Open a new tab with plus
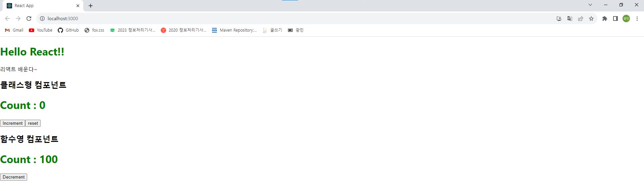Image resolution: width=644 pixels, height=191 pixels. tap(91, 6)
